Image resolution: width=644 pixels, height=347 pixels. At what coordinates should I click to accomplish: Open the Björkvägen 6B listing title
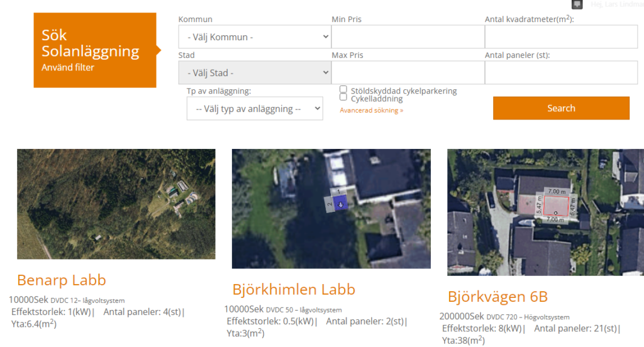click(x=497, y=297)
